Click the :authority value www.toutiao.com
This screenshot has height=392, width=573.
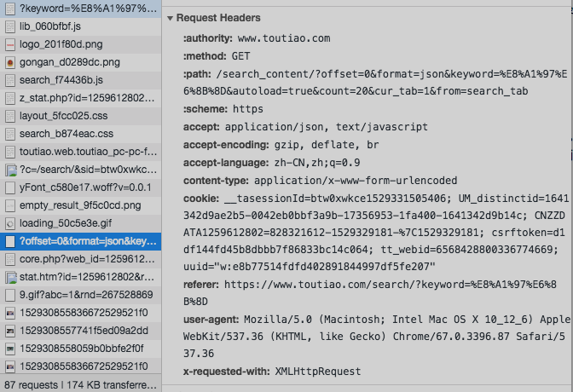(284, 38)
